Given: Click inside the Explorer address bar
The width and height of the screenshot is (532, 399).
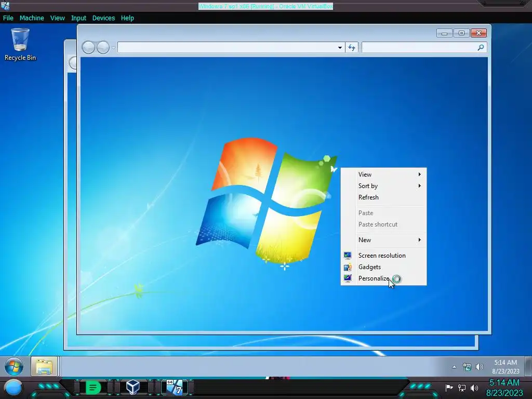Looking at the screenshot, I should click(x=227, y=47).
